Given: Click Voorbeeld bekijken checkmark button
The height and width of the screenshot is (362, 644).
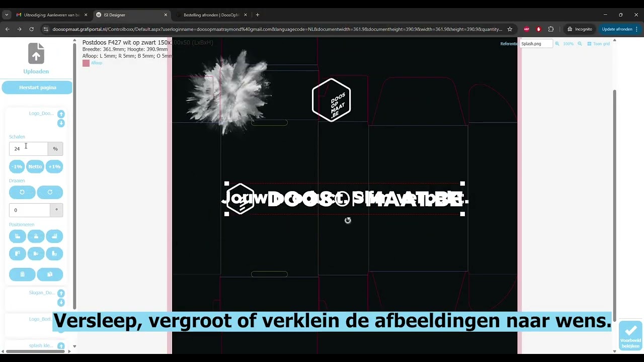Looking at the screenshot, I should 630,335.
